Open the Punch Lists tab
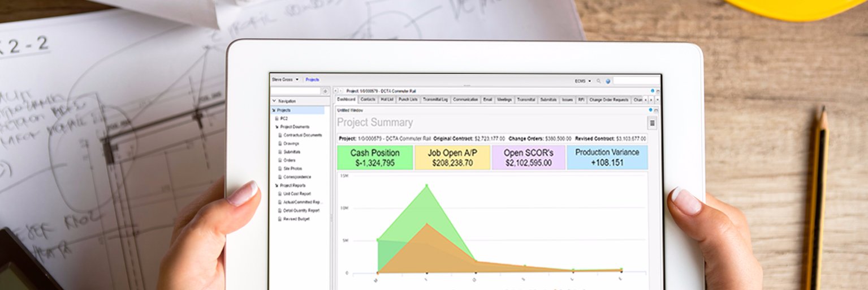The height and width of the screenshot is (290, 868). [x=408, y=100]
